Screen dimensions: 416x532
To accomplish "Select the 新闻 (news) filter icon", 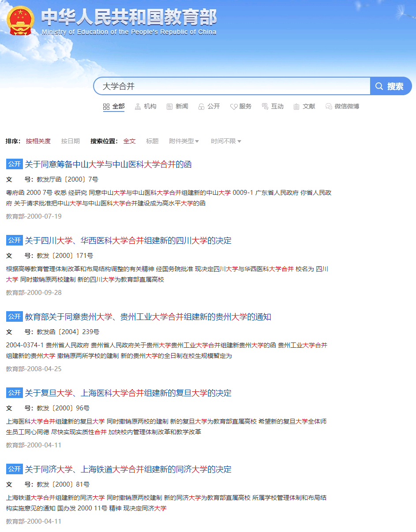I will pyautogui.click(x=169, y=106).
